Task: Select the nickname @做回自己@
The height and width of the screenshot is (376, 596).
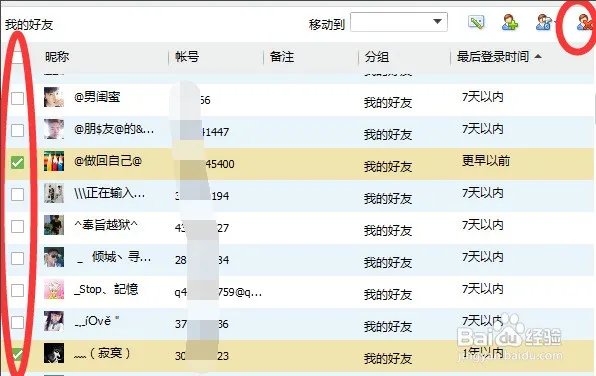Action: (108, 161)
